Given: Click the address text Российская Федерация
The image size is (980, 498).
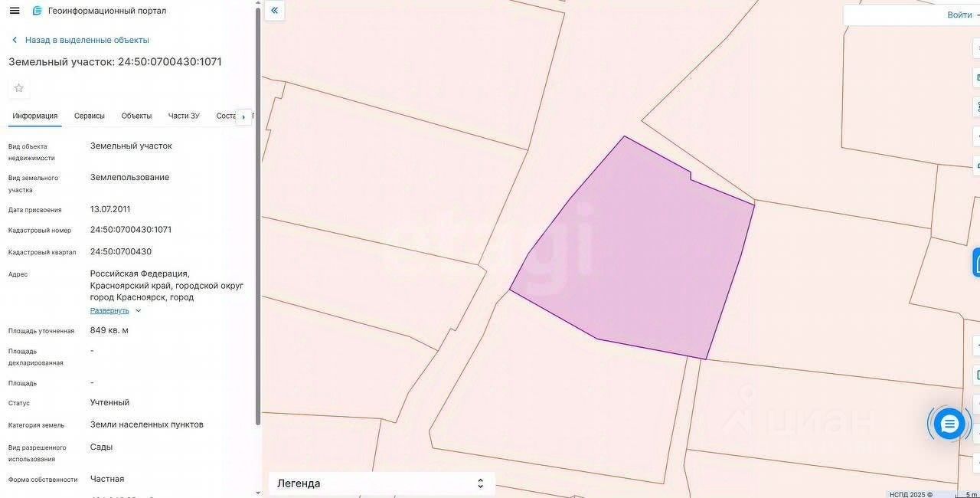Looking at the screenshot, I should pos(140,274).
